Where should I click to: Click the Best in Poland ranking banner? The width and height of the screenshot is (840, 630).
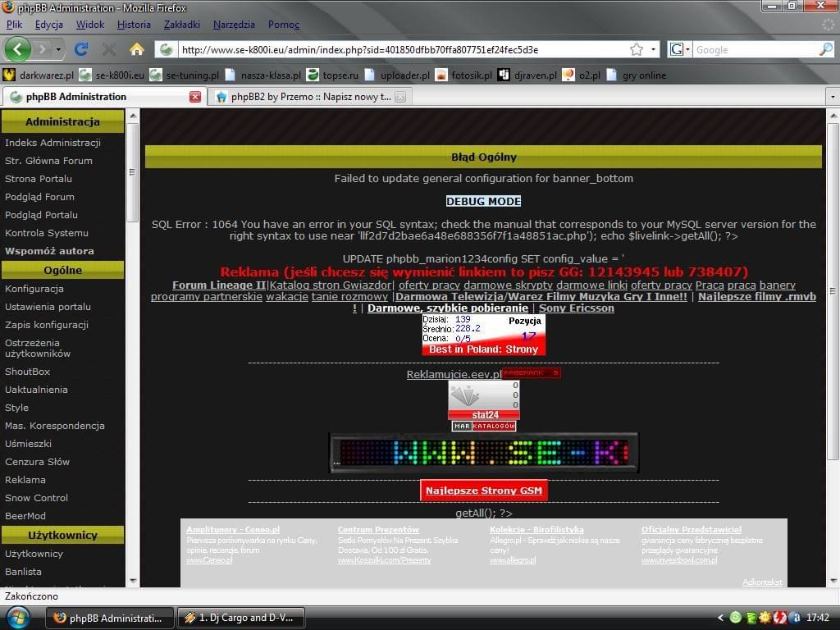pyautogui.click(x=484, y=335)
